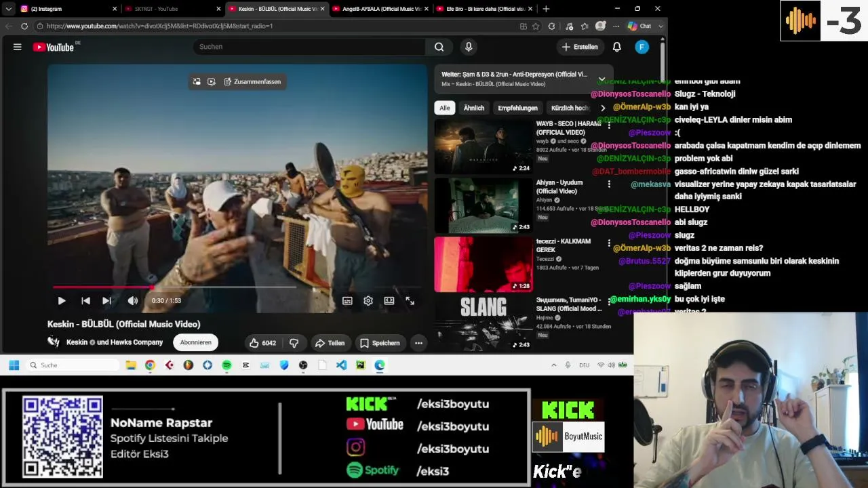Open Spotify from the taskbar
This screenshot has height=488, width=868.
tap(226, 365)
